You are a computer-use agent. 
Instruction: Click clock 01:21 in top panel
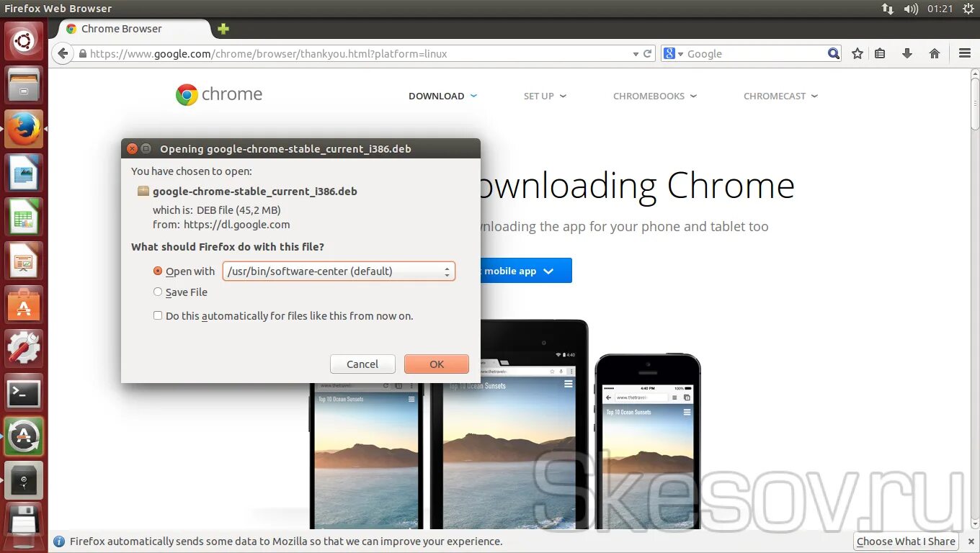[x=940, y=9]
